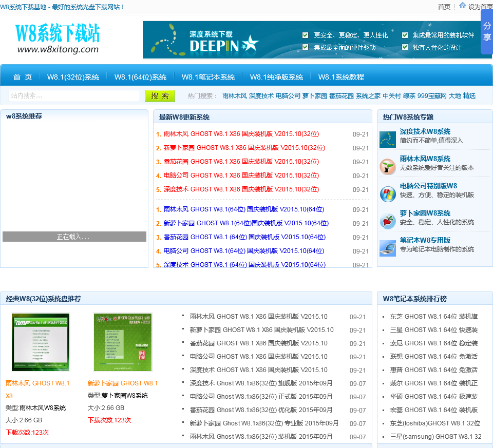Open red link 深度技术 GHOST W8.1 X86 国庆装机版
The image size is (493, 448).
[241, 189]
